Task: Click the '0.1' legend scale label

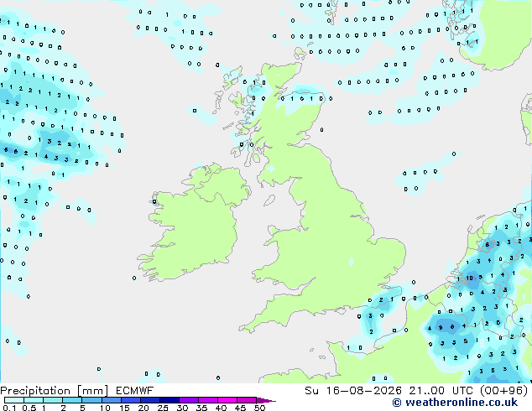Action: (9, 408)
